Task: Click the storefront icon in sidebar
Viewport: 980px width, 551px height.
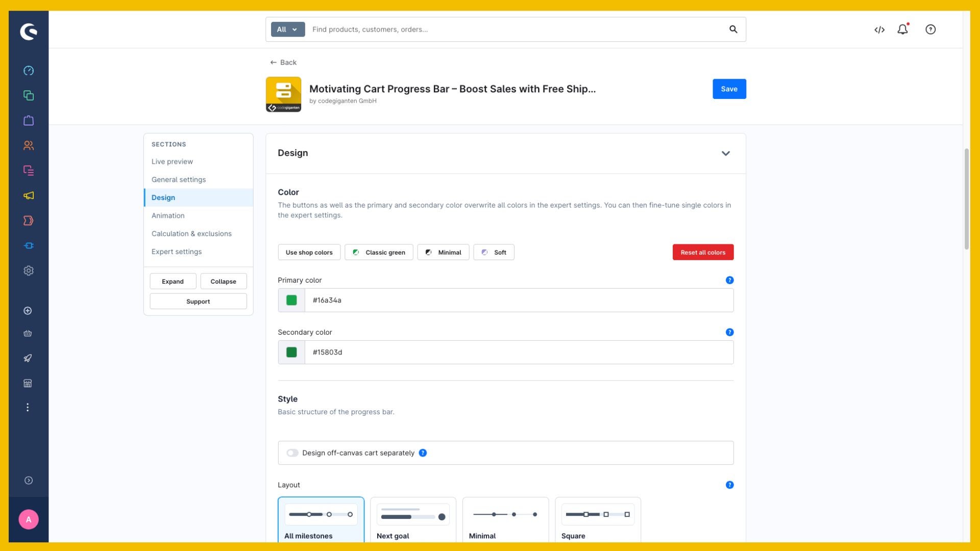Action: click(28, 383)
